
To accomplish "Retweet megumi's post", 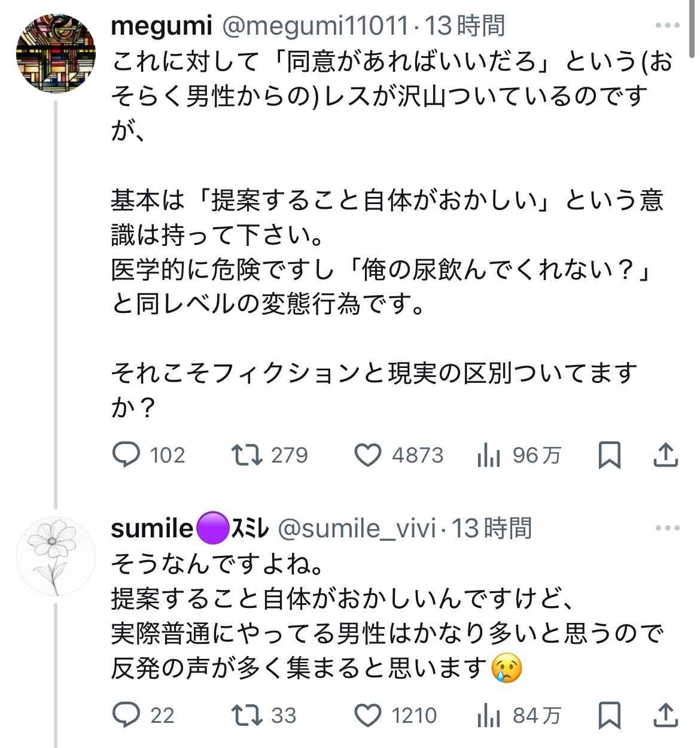I will tap(247, 455).
